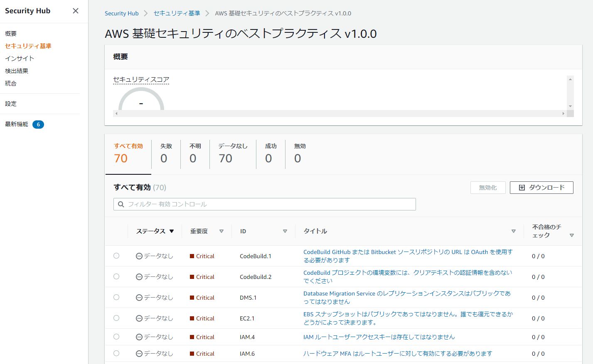This screenshot has width=593, height=364.
Task: Click the EC2.1 ID cell
Action: [247, 318]
